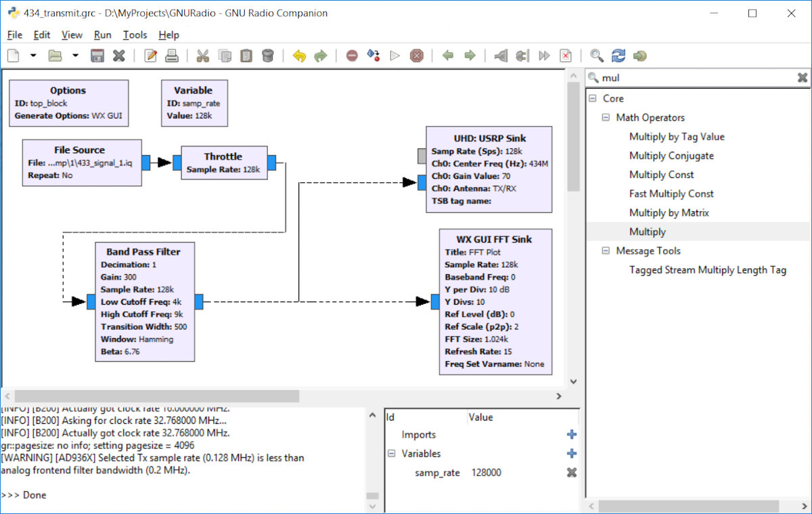Select the Fast Multiply Const block
This screenshot has width=812, height=514.
point(671,194)
